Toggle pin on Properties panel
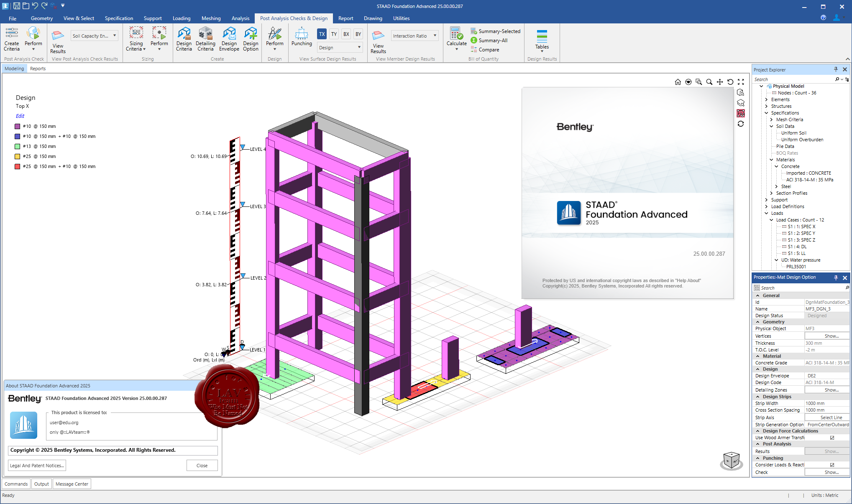Image resolution: width=852 pixels, height=504 pixels. [x=836, y=277]
